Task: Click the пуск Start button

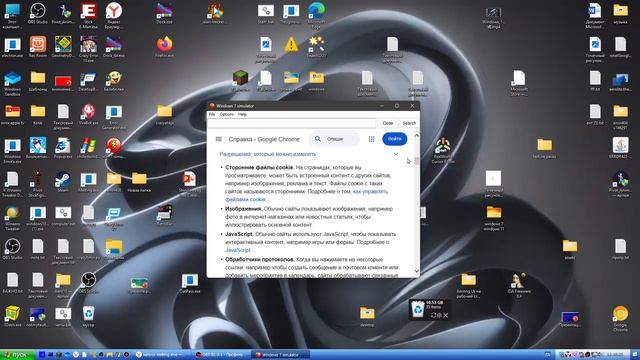Action: [x=17, y=355]
